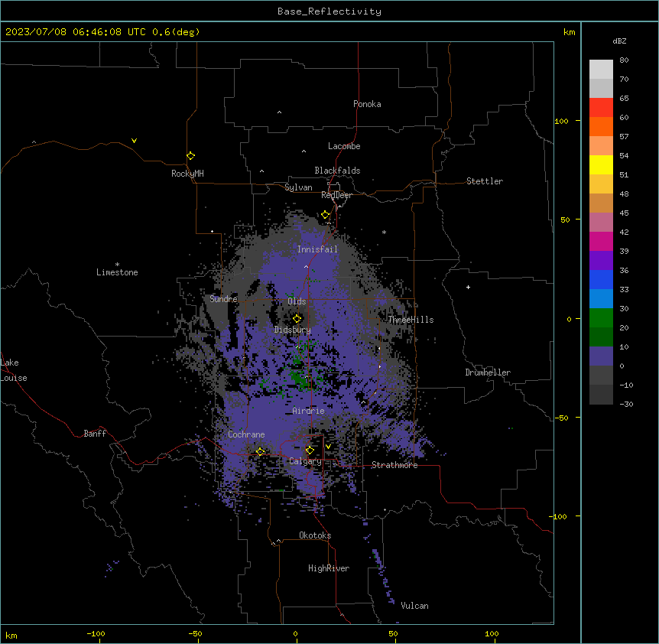Click the Sundre city label
Viewport: 659px width, 644px height.
[x=223, y=299]
